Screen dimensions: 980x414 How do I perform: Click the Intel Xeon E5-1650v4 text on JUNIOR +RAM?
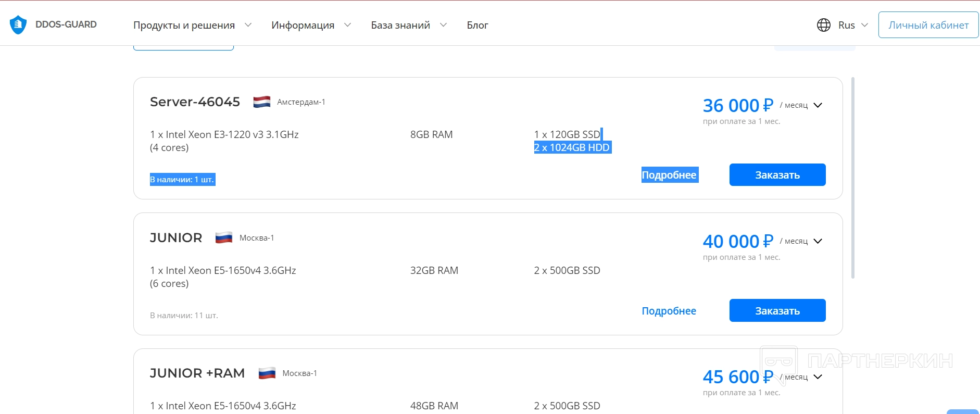tap(223, 406)
